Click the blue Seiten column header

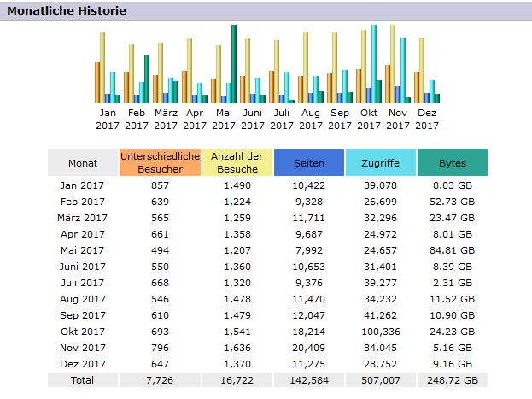[308, 162]
